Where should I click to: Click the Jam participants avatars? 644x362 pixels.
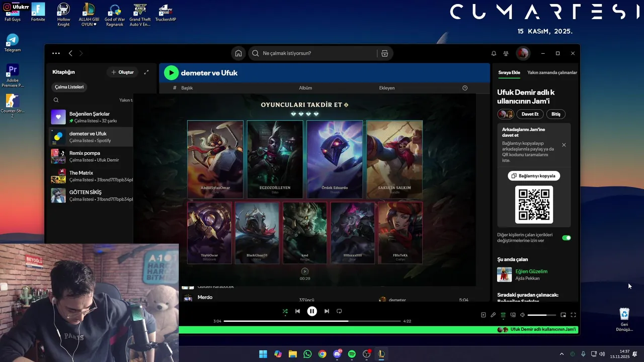point(506,114)
